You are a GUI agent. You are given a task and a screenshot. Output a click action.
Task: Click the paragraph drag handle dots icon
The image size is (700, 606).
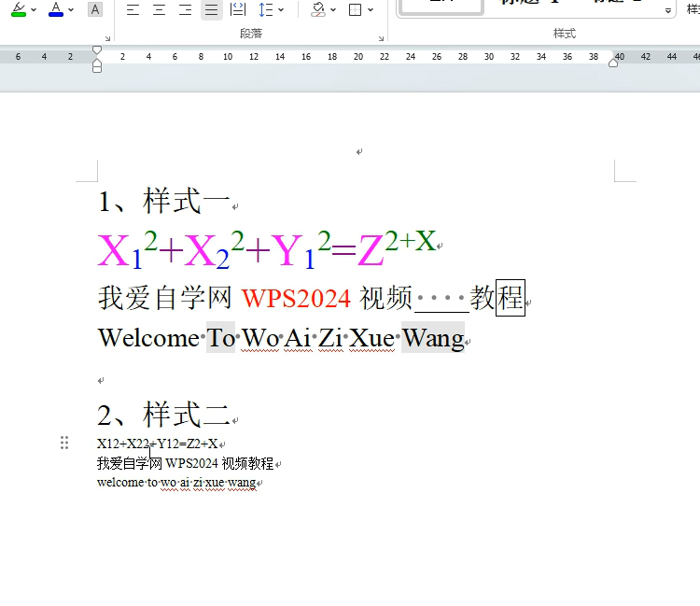(x=64, y=443)
